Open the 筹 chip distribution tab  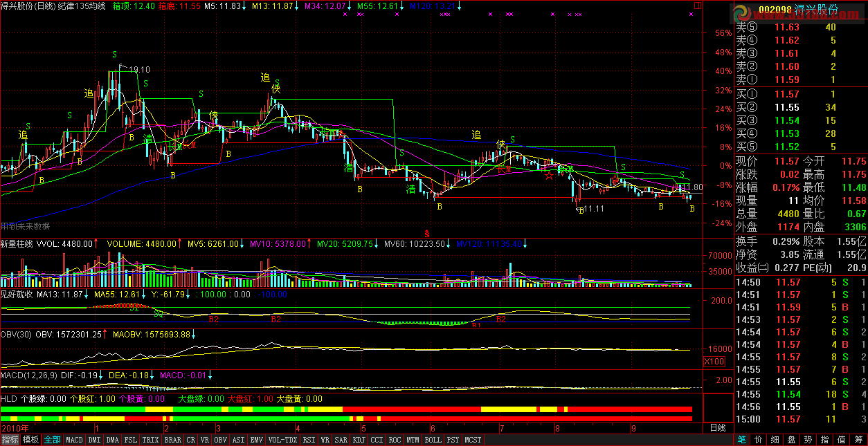[858, 440]
